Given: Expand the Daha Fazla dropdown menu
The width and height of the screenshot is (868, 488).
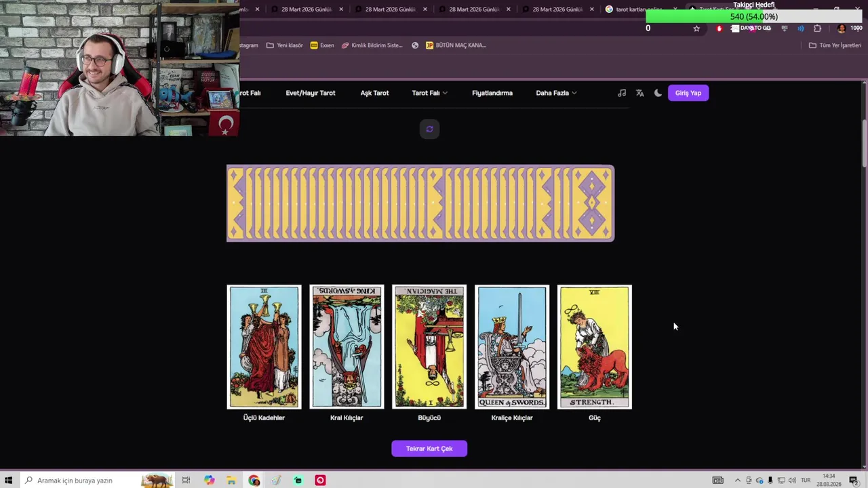Looking at the screenshot, I should [556, 93].
